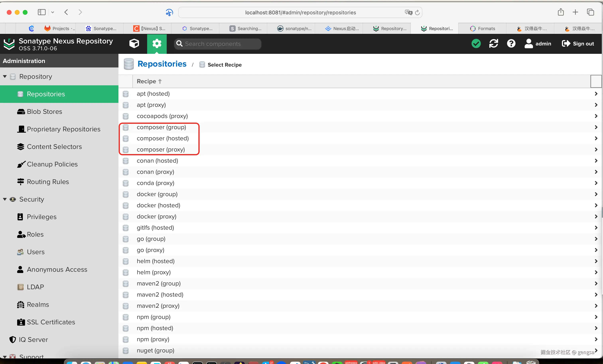Open Anonymous Access settings

coord(59,270)
